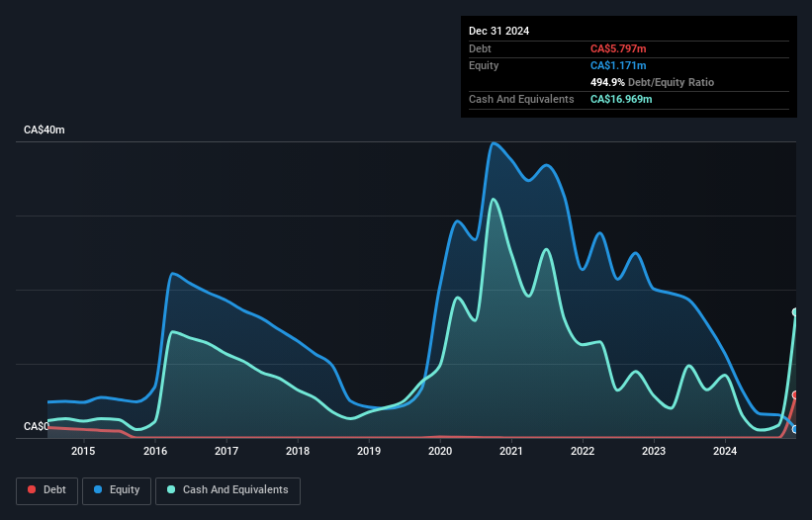Click the CA$0 y-axis label
Screen dimensions: 812x520
[37, 426]
